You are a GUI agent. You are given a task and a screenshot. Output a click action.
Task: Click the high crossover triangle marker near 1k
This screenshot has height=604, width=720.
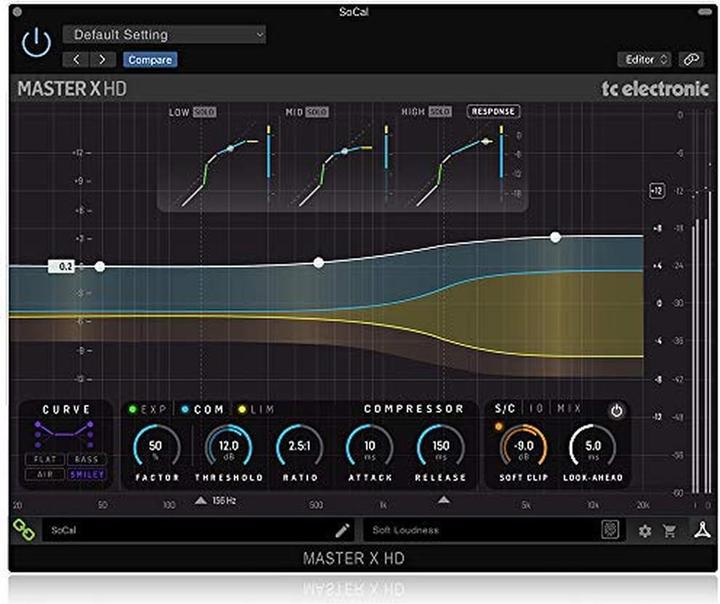(x=444, y=500)
